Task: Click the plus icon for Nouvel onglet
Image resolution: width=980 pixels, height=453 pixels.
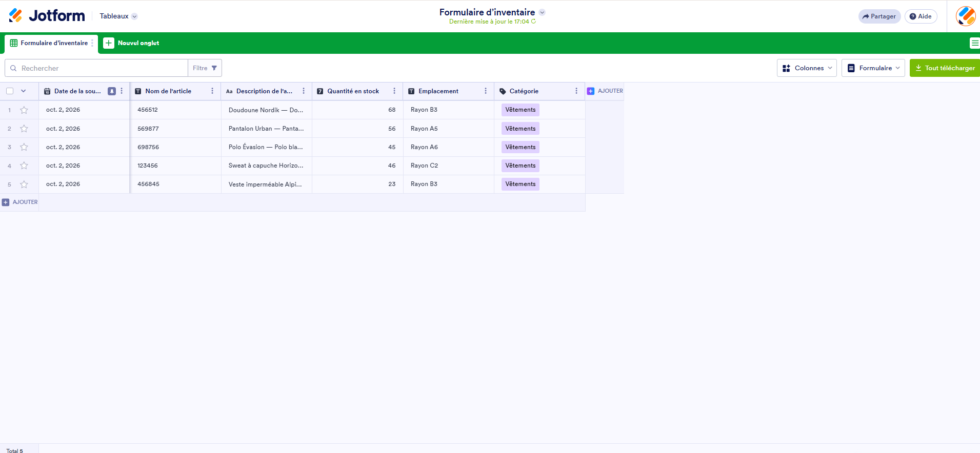Action: (x=109, y=43)
